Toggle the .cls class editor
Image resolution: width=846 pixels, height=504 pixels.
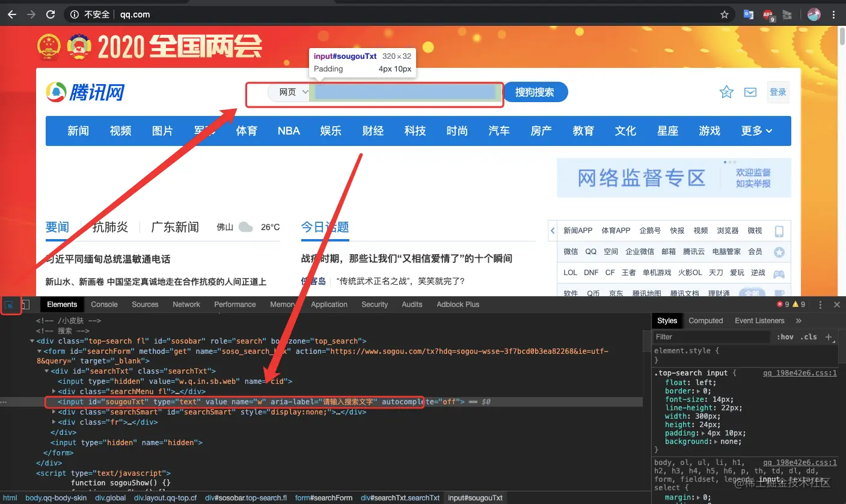[810, 337]
